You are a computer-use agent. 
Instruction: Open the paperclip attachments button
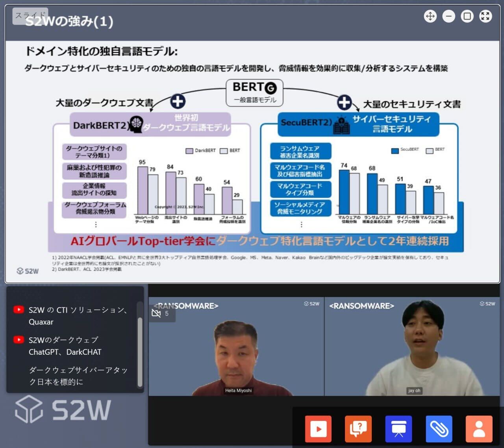pyautogui.click(x=439, y=429)
